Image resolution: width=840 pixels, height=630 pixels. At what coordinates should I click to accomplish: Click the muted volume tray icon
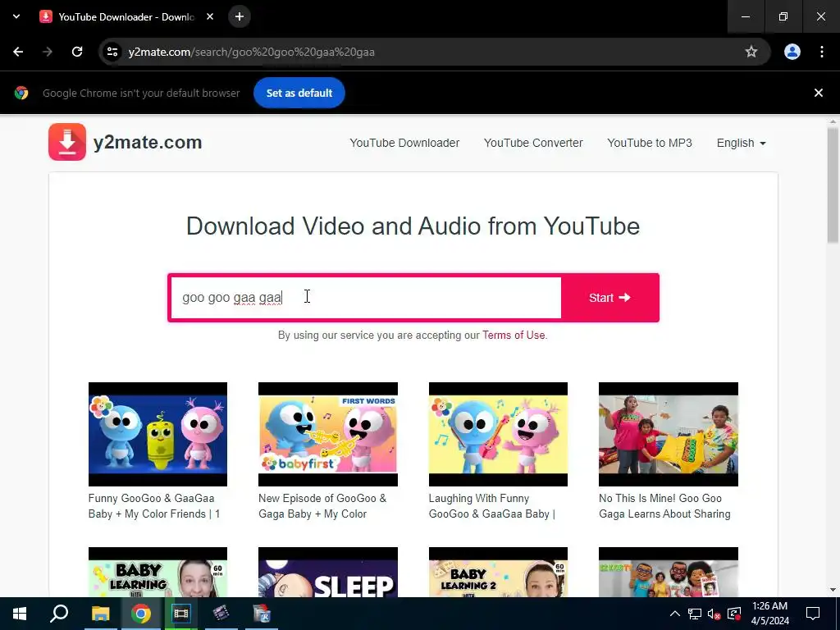(x=714, y=614)
